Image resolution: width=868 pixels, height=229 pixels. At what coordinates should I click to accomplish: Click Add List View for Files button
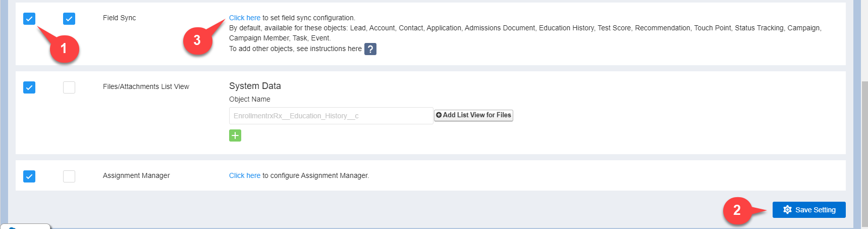pos(473,115)
